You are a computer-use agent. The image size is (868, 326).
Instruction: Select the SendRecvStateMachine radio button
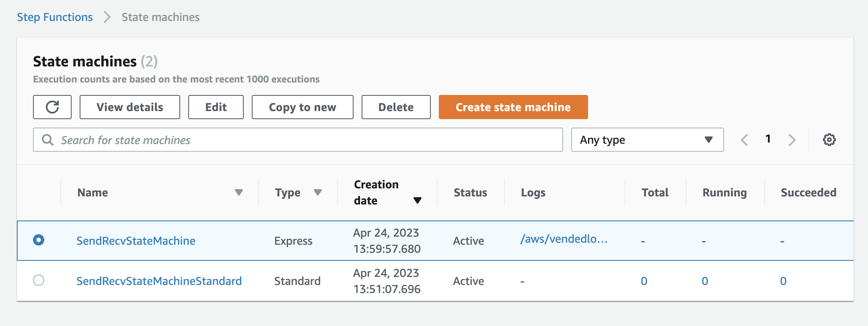click(x=39, y=240)
